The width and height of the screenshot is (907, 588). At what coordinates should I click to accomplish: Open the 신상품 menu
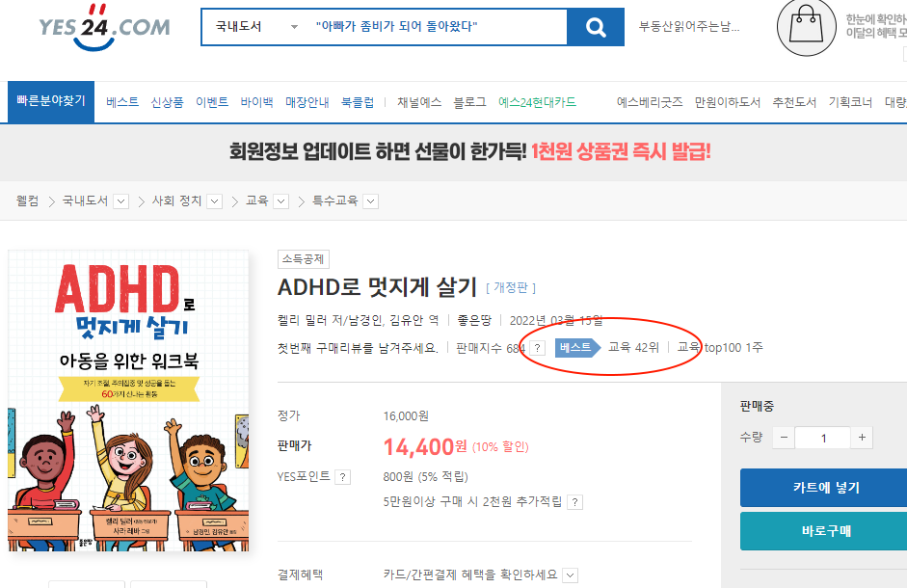pos(167,102)
